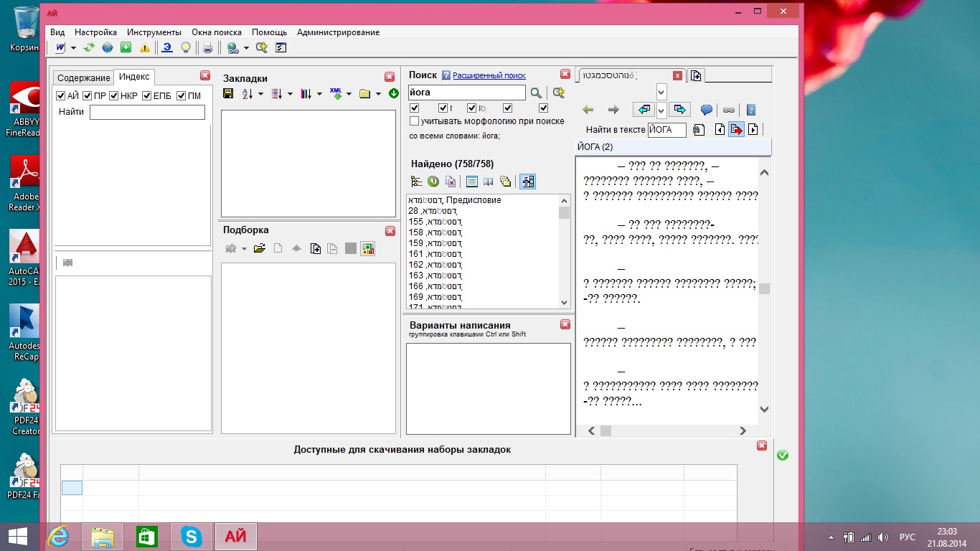
Task: Click the binoculars find-in-text icon
Action: (x=699, y=130)
